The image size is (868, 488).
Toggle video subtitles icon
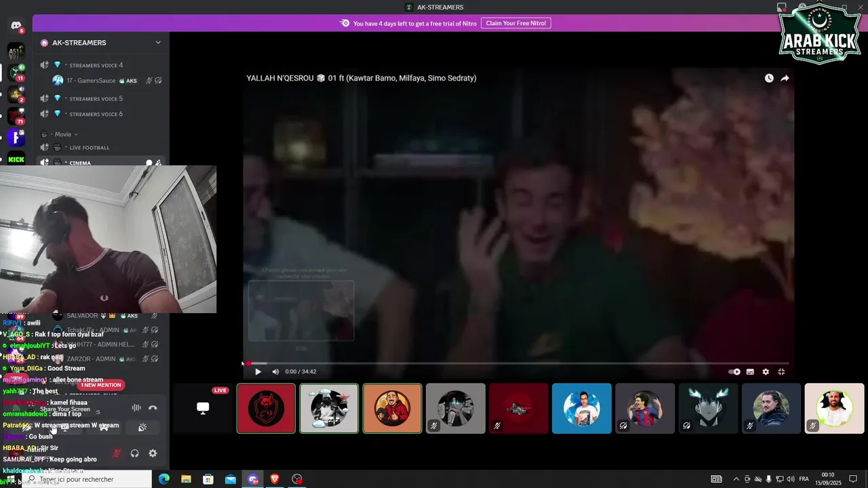[x=750, y=371]
